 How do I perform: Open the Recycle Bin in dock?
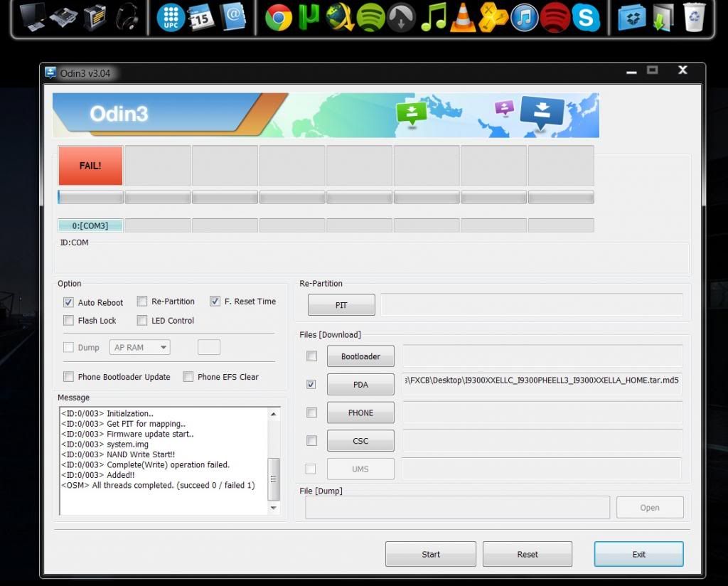pos(695,18)
